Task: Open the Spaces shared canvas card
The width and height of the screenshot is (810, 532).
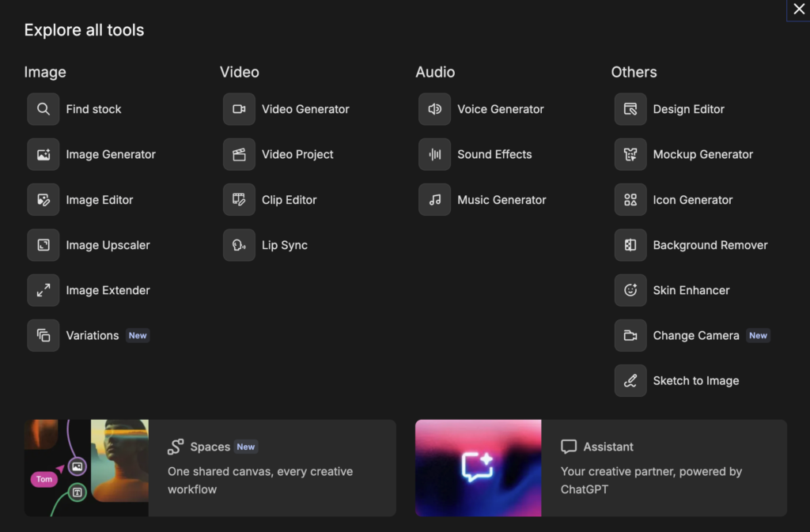Action: [259, 468]
